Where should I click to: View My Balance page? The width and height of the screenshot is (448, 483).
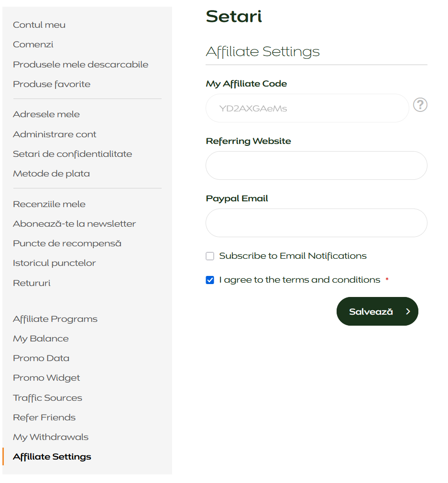[41, 339]
